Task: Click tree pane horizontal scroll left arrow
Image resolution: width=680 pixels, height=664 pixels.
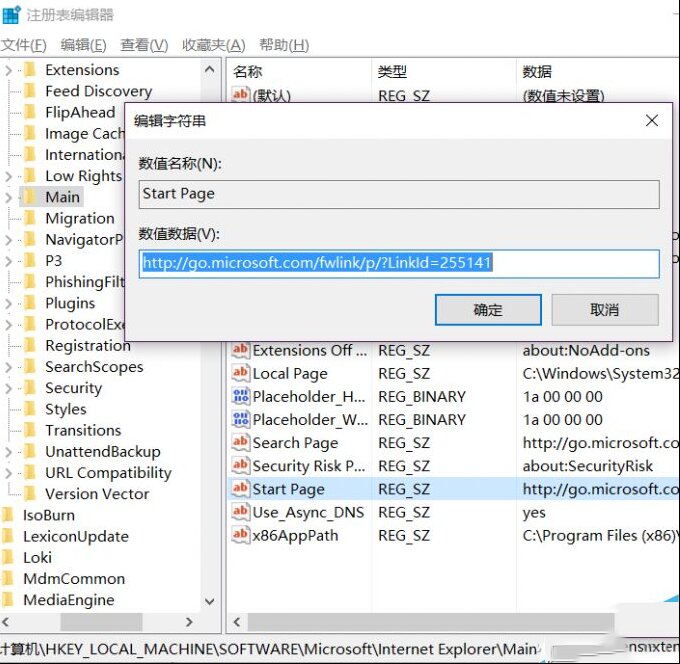Action: [6, 622]
